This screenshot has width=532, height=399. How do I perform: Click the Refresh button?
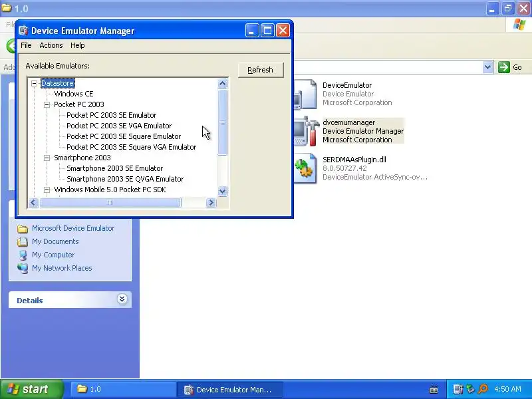pyautogui.click(x=260, y=70)
